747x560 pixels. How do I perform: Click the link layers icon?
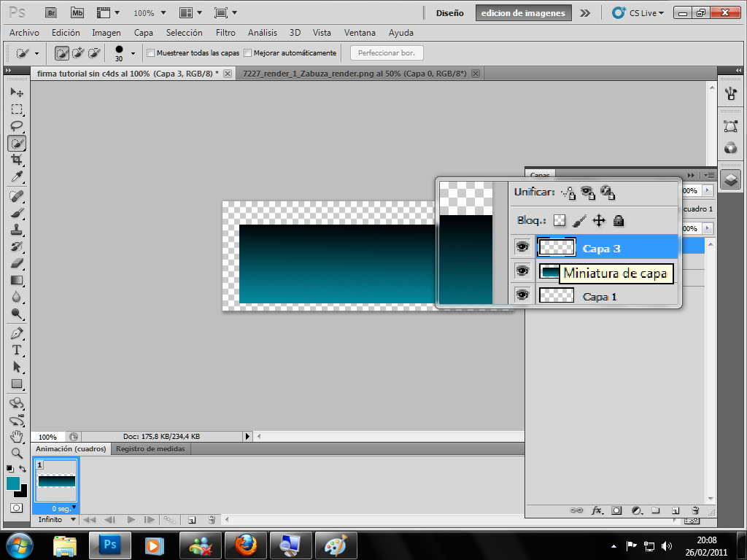[576, 510]
